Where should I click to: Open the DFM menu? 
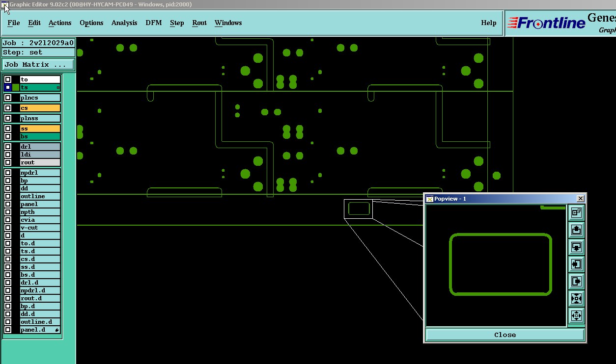click(154, 23)
